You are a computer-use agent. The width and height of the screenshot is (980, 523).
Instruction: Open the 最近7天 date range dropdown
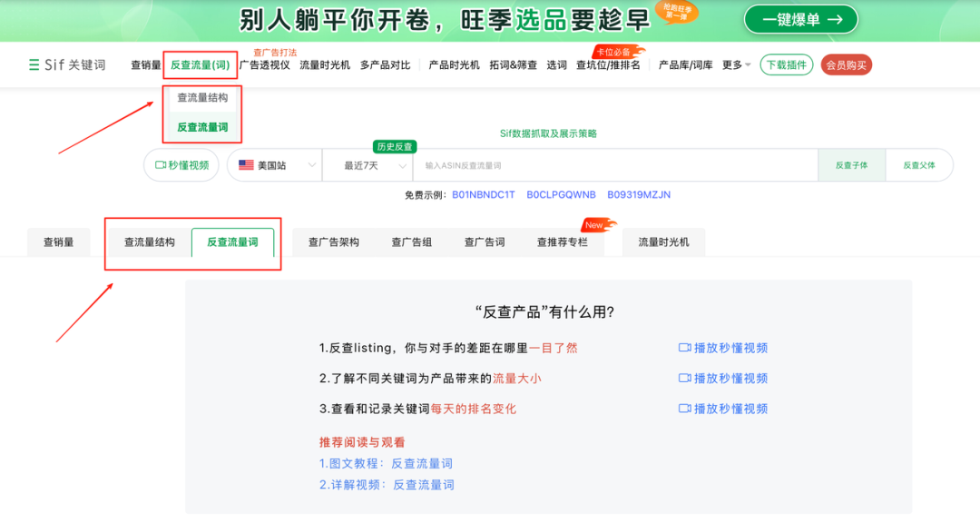[367, 165]
